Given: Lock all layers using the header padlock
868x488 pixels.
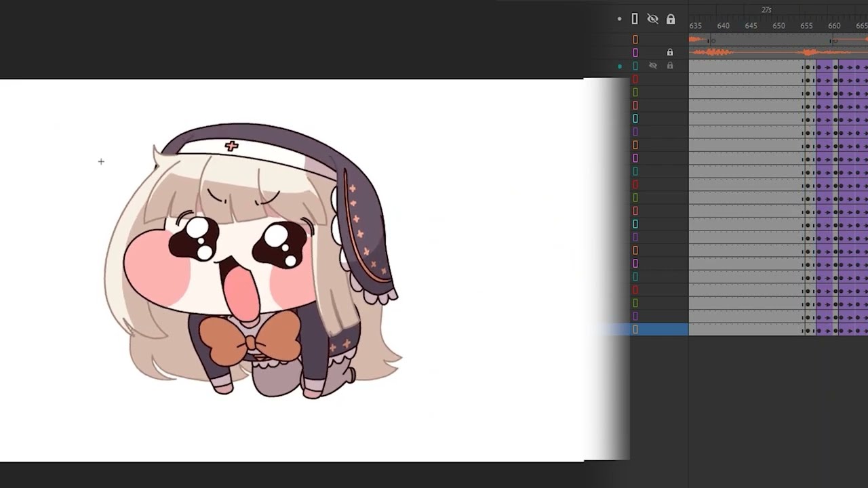Looking at the screenshot, I should (x=671, y=19).
